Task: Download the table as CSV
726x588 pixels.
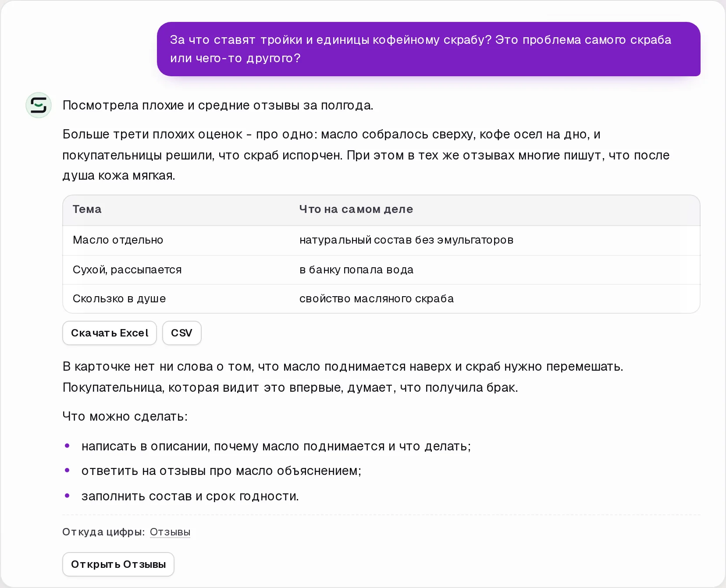Action: coord(181,333)
